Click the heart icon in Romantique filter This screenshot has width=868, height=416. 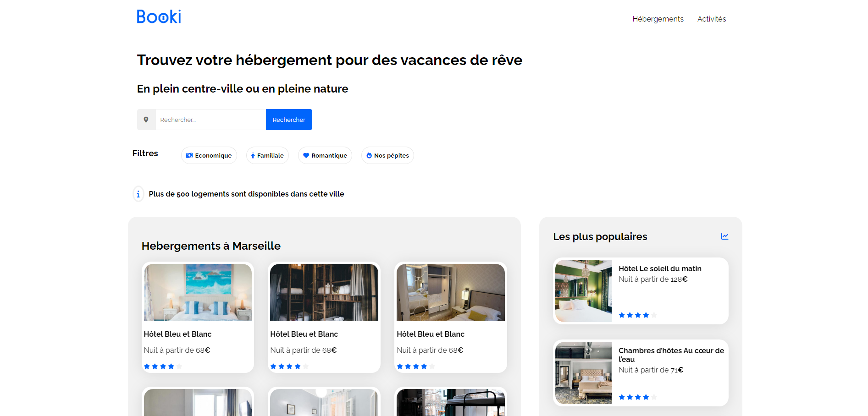tap(306, 156)
